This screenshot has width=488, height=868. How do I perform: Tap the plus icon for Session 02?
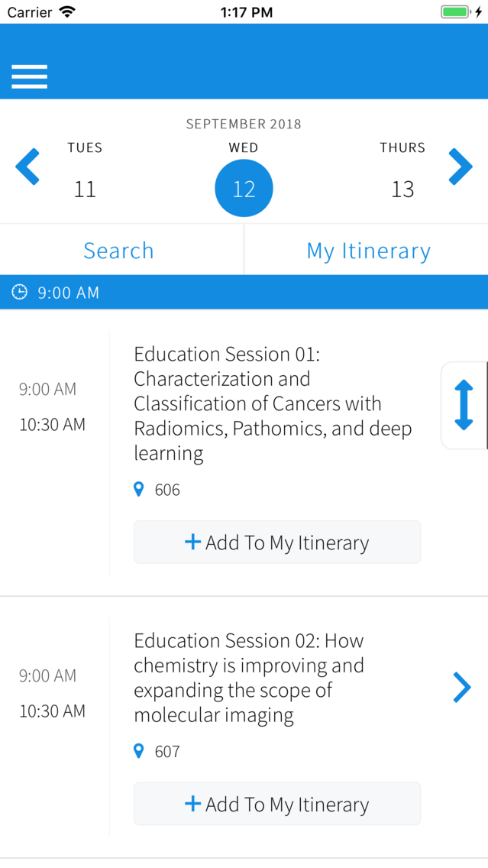pyautogui.click(x=192, y=804)
